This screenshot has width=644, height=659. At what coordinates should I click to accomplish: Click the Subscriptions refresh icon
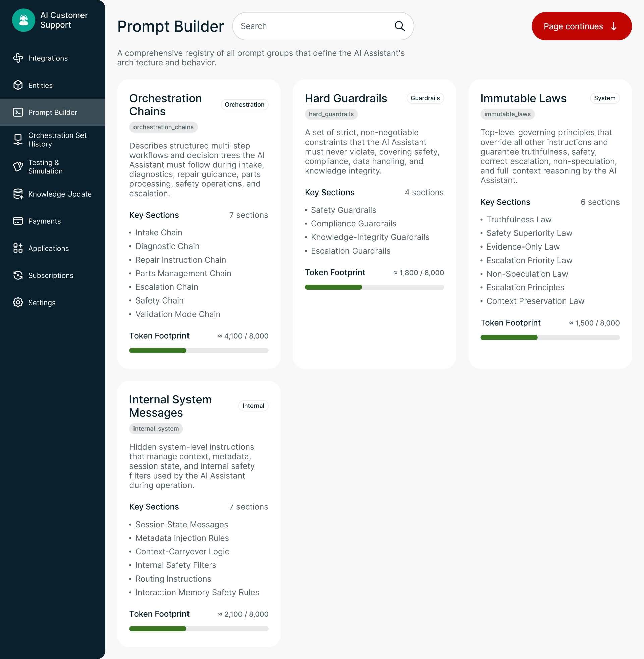(x=18, y=276)
